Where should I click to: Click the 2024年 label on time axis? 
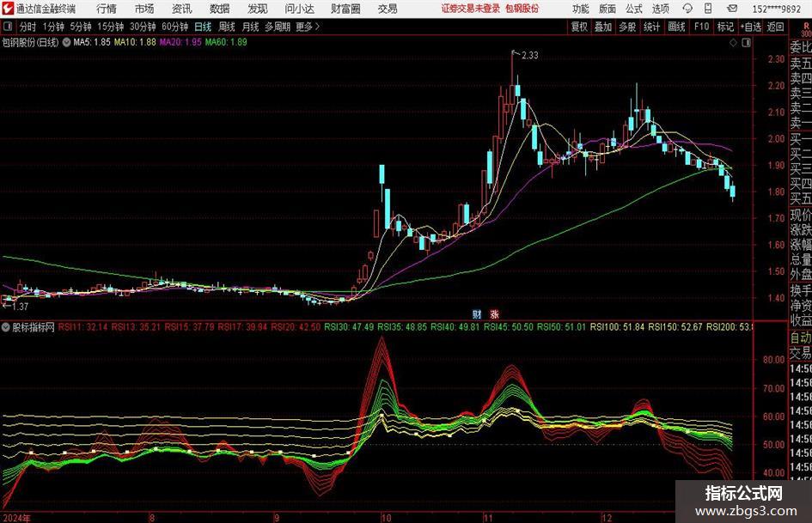16,517
